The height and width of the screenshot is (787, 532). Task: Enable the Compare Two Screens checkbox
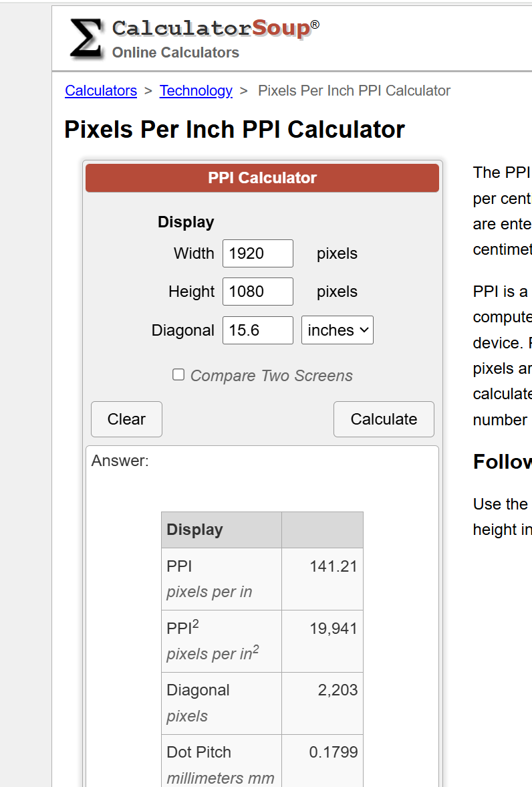point(178,374)
